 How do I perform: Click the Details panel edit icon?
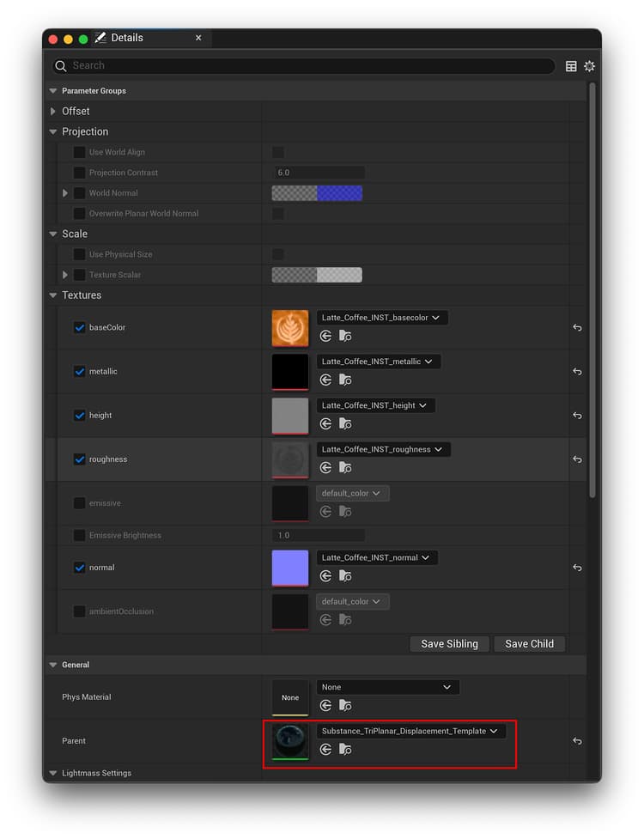(100, 38)
